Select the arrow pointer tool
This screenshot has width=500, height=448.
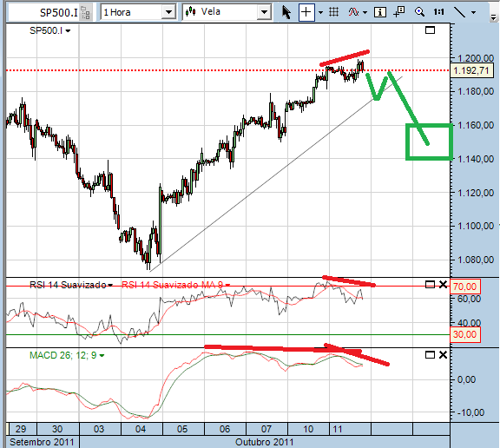point(286,12)
